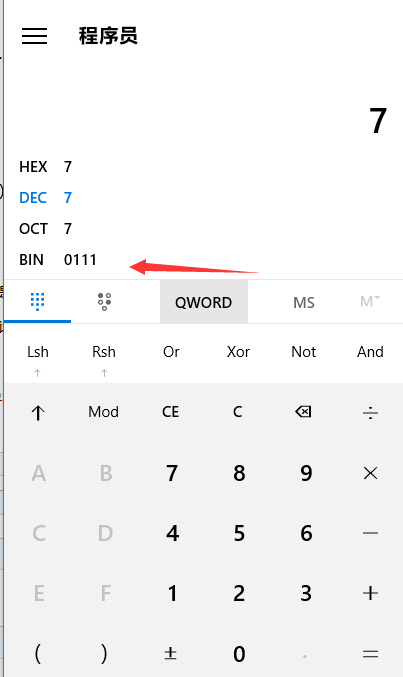Select the divide operator

pos(370,413)
